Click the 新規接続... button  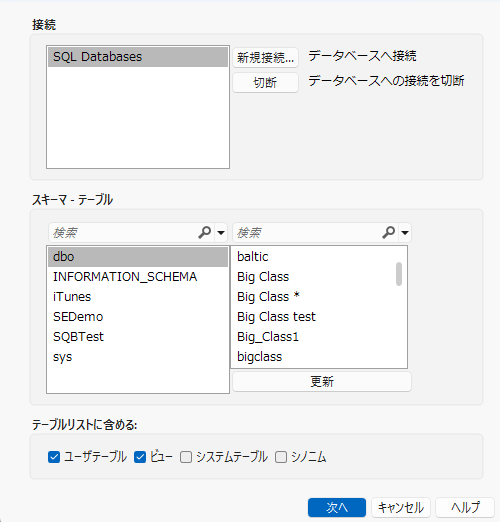(265, 58)
